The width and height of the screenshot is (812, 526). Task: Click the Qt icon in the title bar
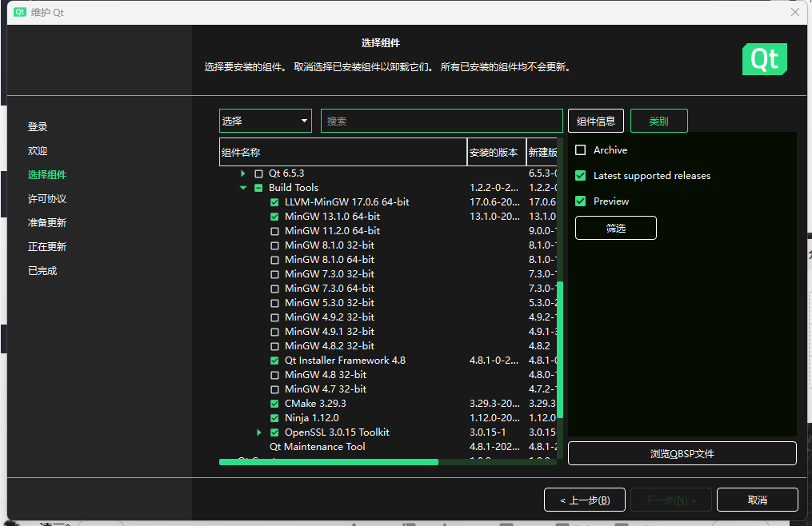20,12
